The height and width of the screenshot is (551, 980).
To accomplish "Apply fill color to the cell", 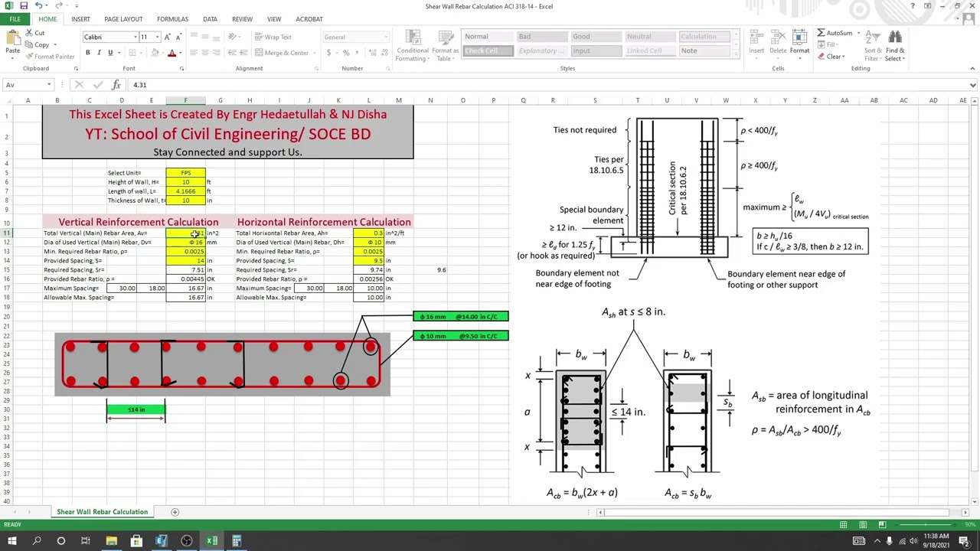I will click(155, 53).
